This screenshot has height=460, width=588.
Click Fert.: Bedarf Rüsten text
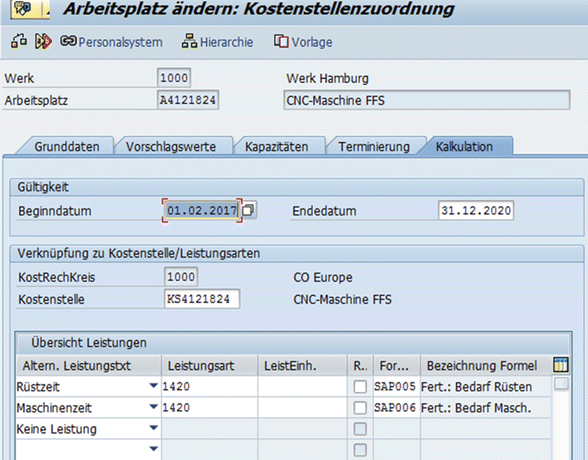(476, 387)
